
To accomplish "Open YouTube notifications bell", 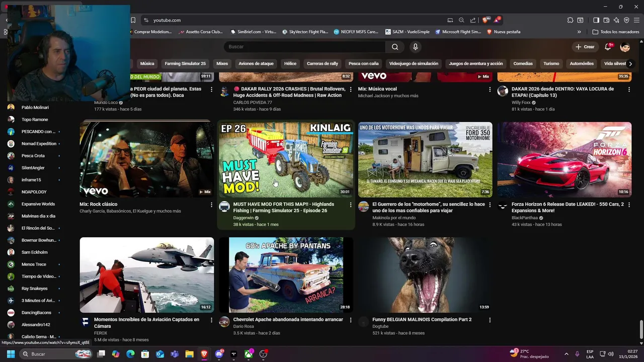I will (608, 47).
